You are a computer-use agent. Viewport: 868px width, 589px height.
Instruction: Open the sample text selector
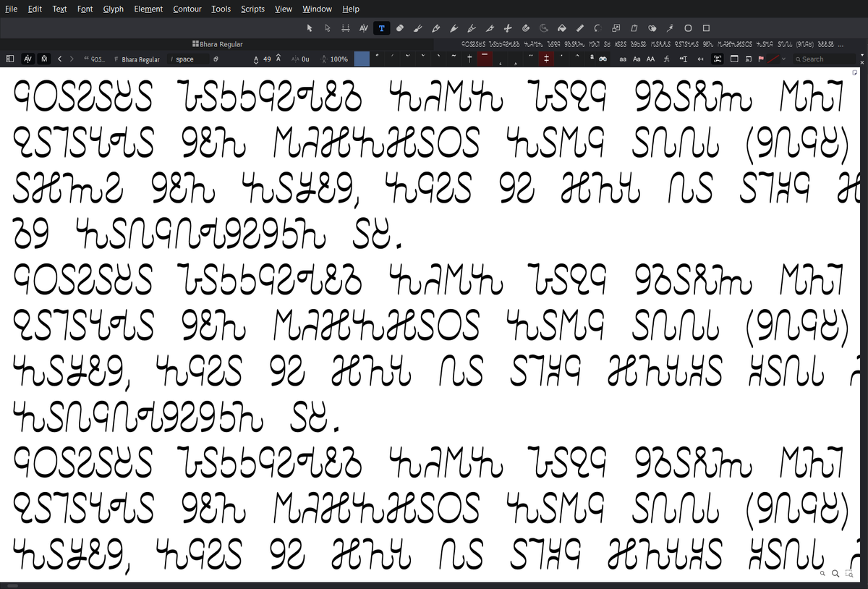pos(94,59)
